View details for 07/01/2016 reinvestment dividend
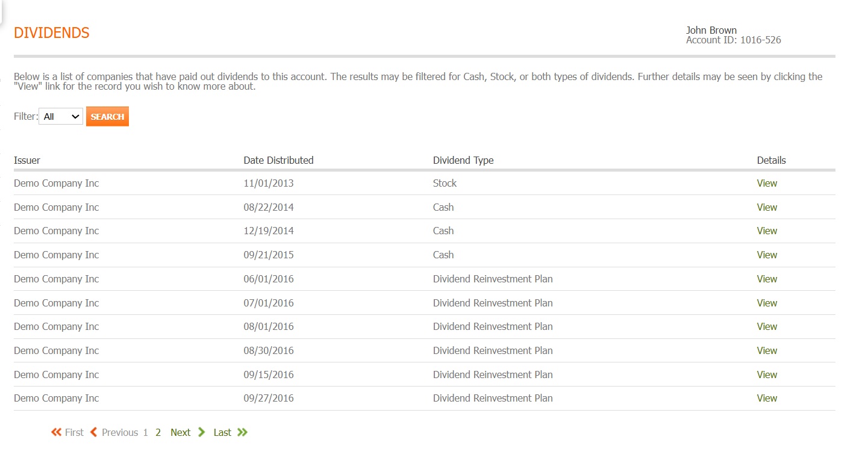 point(767,303)
